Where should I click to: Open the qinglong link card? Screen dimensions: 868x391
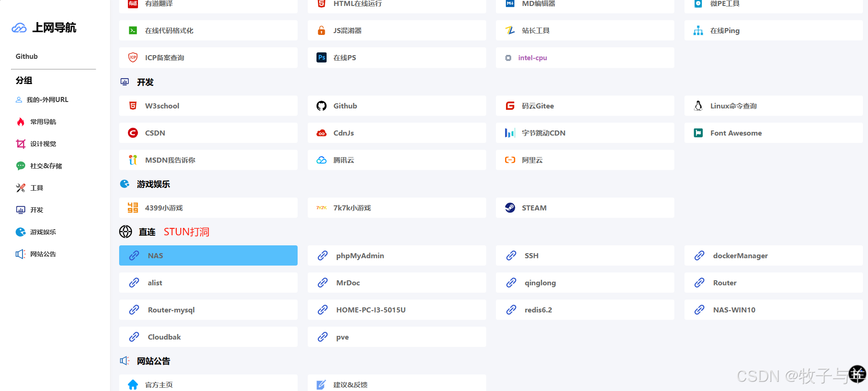click(x=585, y=283)
